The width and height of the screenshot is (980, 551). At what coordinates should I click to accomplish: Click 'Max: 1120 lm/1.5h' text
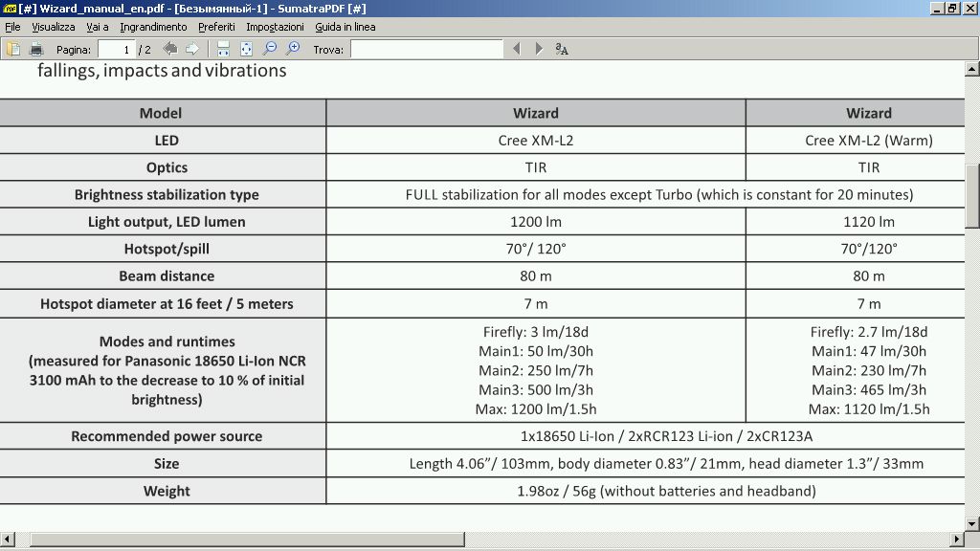tap(869, 409)
